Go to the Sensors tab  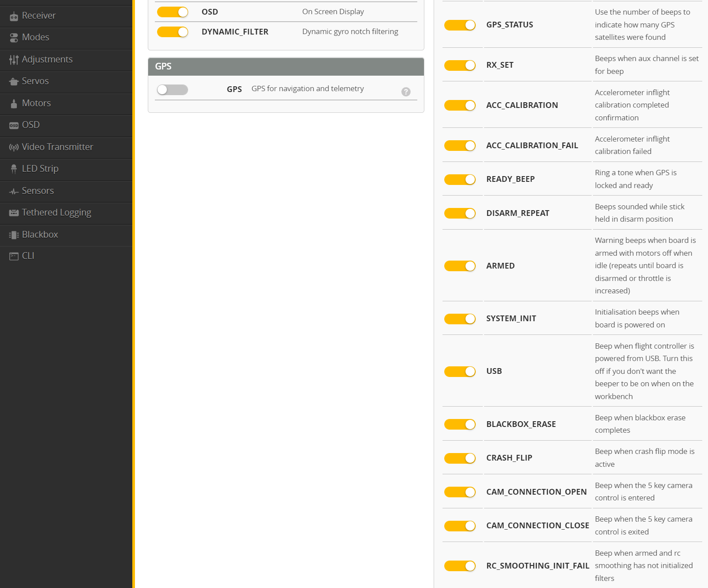point(38,191)
